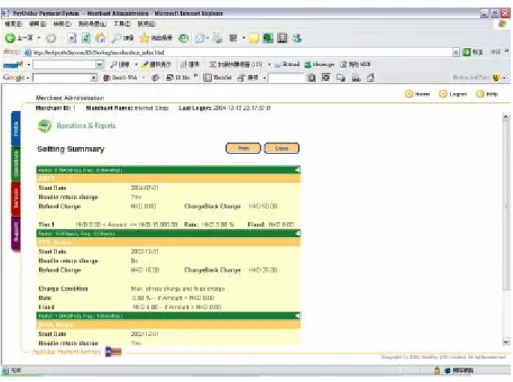Go to the browser Home page icon
The width and height of the screenshot is (513, 382).
pyautogui.click(x=100, y=38)
